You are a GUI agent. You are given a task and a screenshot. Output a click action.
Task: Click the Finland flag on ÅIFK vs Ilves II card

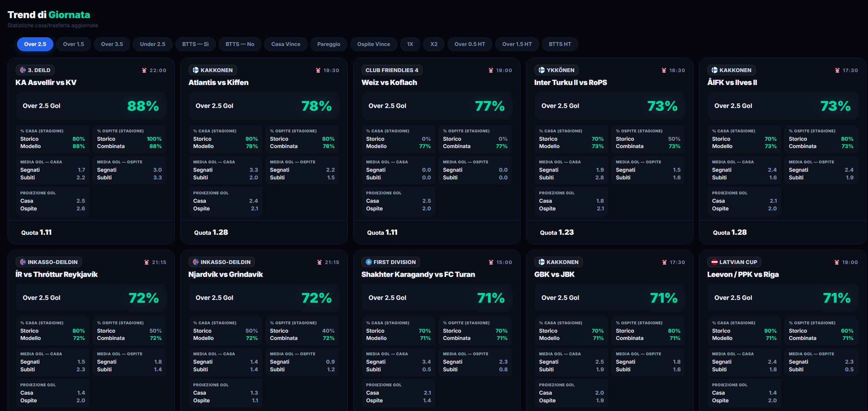click(715, 70)
